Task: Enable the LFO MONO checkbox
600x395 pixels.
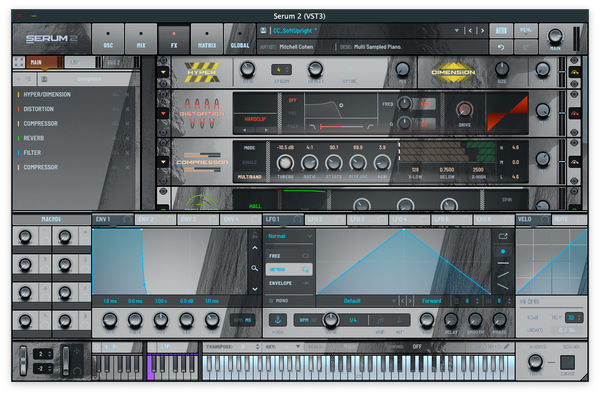Action: pos(271,301)
